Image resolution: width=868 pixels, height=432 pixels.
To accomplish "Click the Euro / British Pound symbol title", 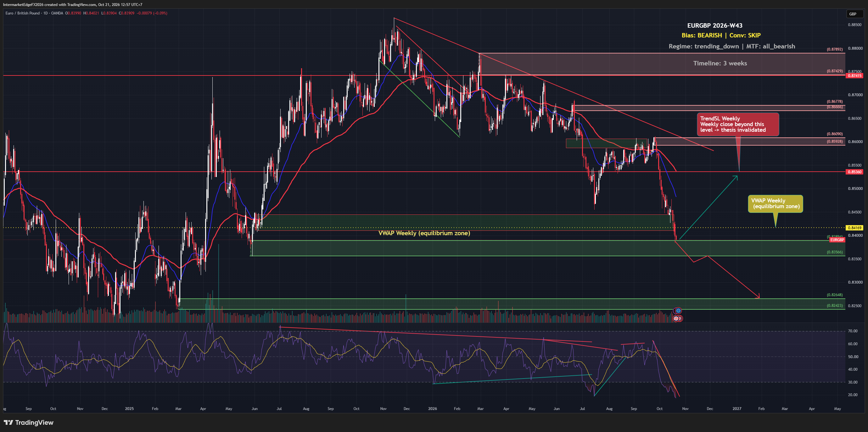I will 23,13.
